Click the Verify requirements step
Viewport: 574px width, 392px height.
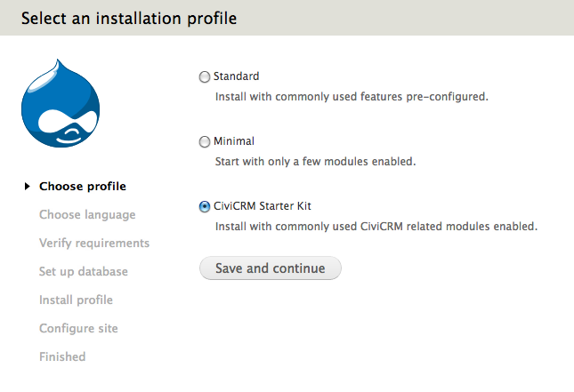click(x=94, y=243)
